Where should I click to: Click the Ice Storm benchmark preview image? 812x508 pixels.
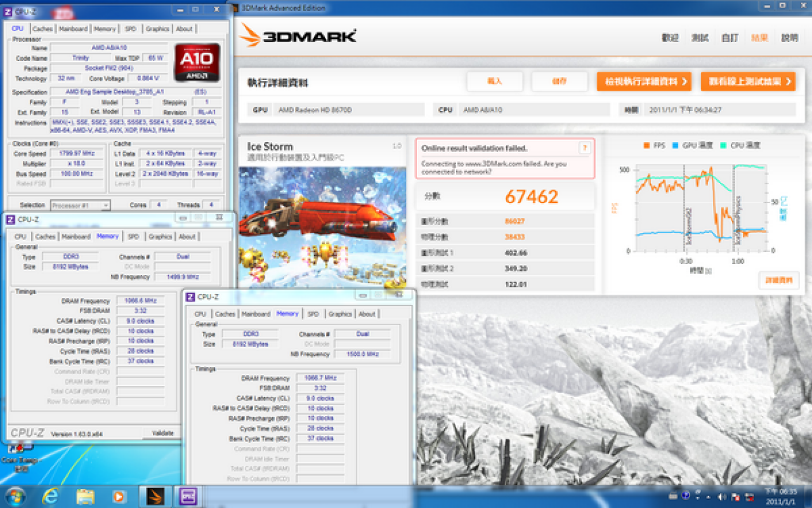pos(322,227)
